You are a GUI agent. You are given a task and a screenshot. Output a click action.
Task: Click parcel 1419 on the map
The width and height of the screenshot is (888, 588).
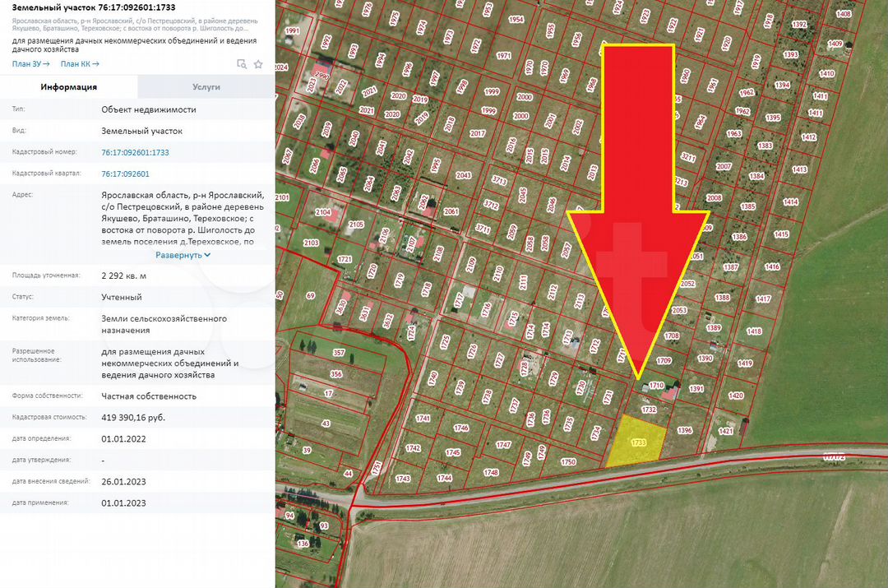click(x=745, y=363)
